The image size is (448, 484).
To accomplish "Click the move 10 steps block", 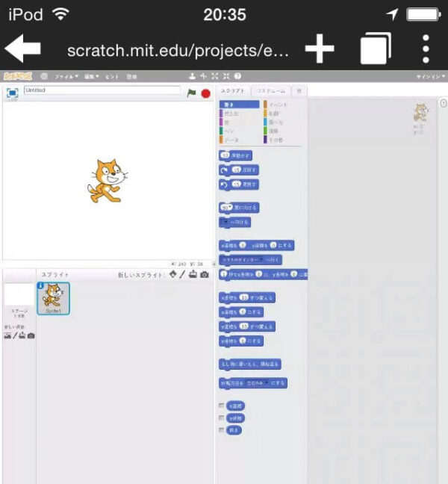I will click(x=236, y=155).
